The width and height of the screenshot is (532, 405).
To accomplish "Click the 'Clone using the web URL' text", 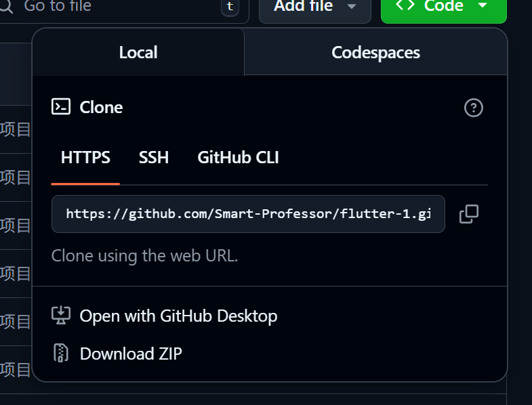I will click(145, 256).
